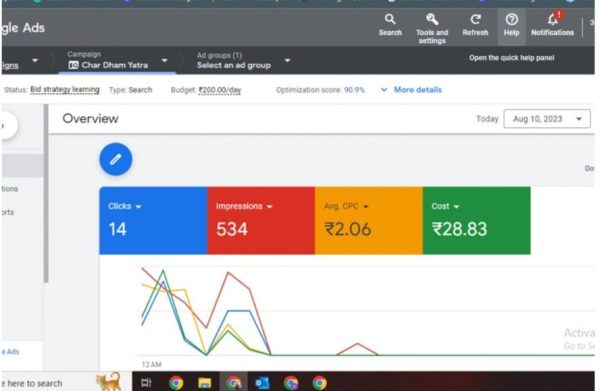Click the ₹200.00/day budget link
Screen dimensions: 600x391
coord(220,90)
